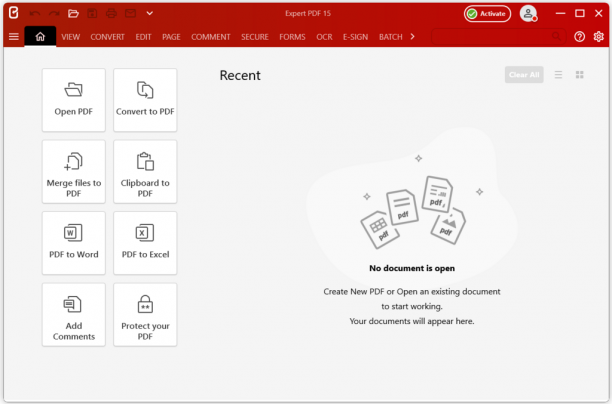This screenshot has height=404, width=612.
Task: Open Settings via the gear icon
Action: (x=599, y=37)
